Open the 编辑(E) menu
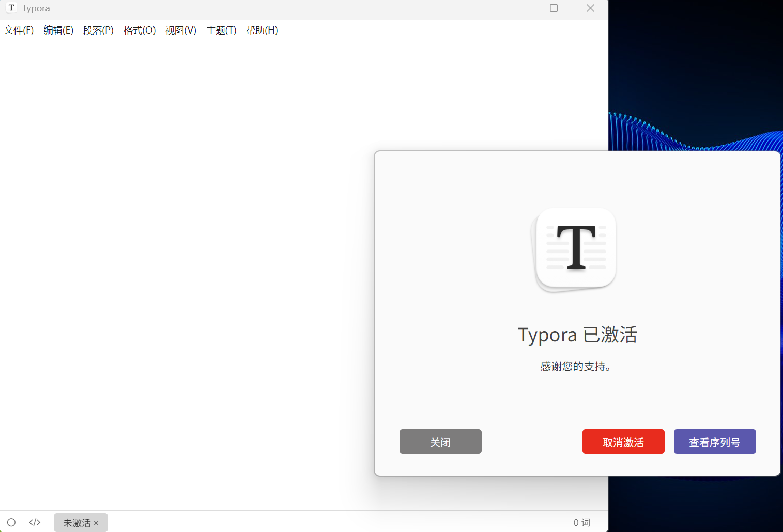Image resolution: width=783 pixels, height=532 pixels. pos(58,30)
